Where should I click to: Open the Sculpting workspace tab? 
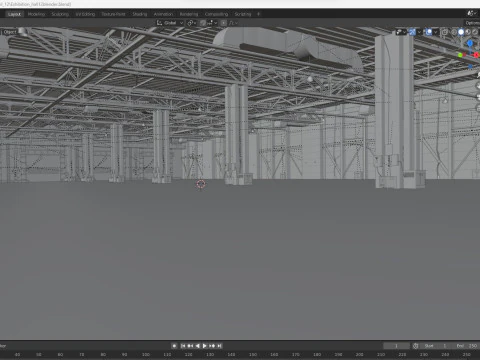60,14
